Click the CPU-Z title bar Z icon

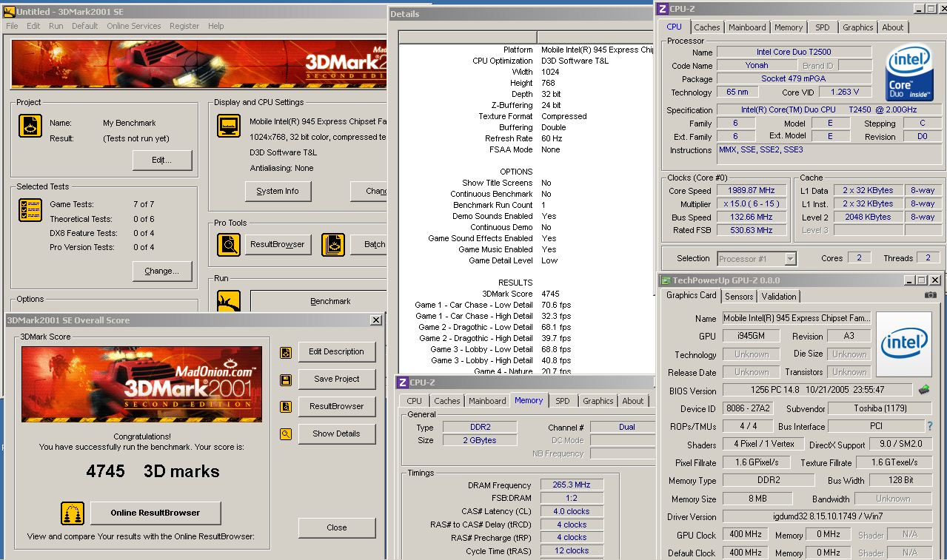point(662,9)
